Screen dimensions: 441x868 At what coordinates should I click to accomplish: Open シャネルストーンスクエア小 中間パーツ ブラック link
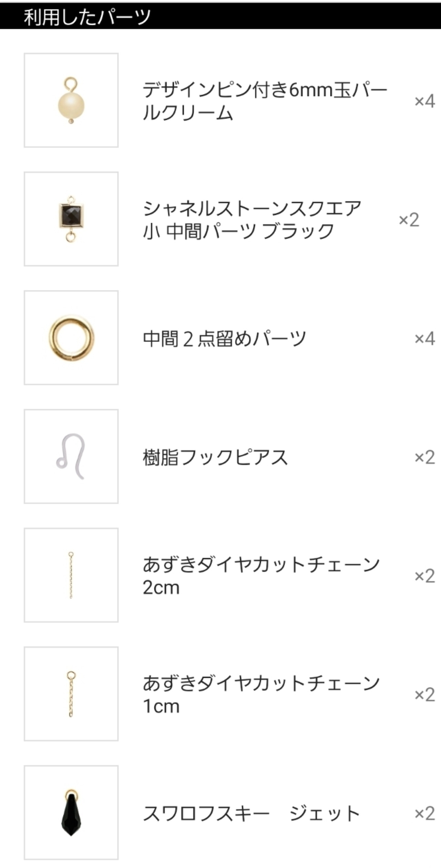[252, 220]
